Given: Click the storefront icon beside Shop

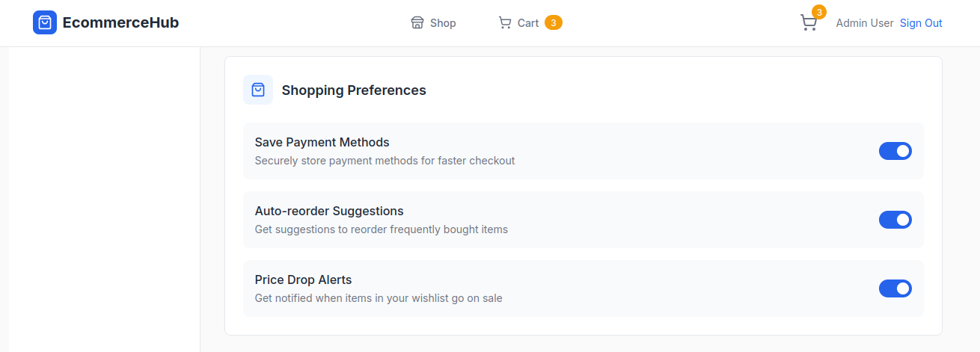Looking at the screenshot, I should [417, 22].
